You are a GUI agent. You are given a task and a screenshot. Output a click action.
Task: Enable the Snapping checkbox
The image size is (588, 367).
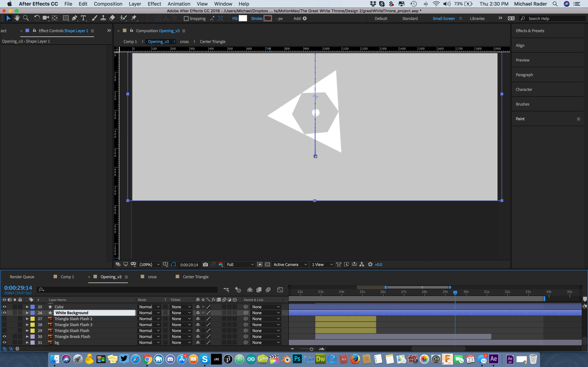186,19
